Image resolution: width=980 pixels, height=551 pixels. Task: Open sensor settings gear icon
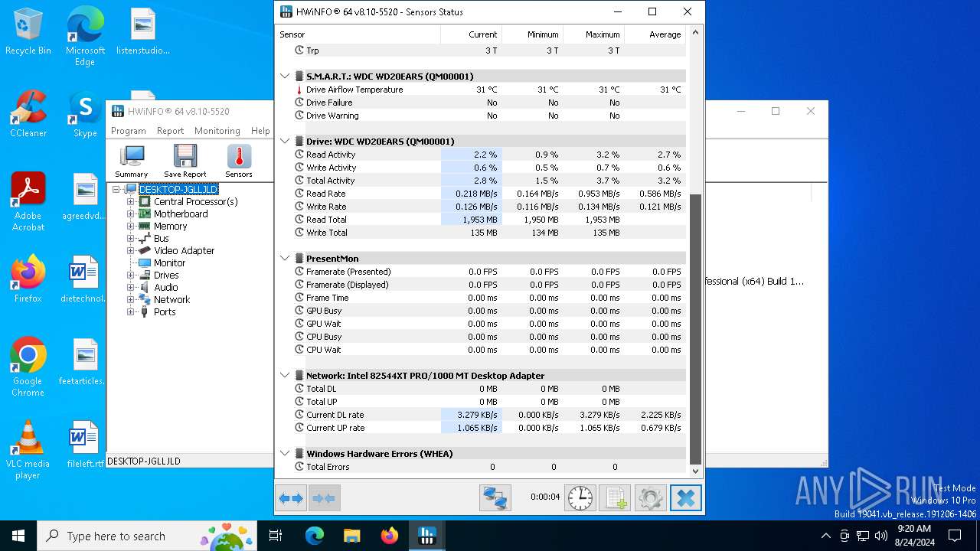coord(650,498)
